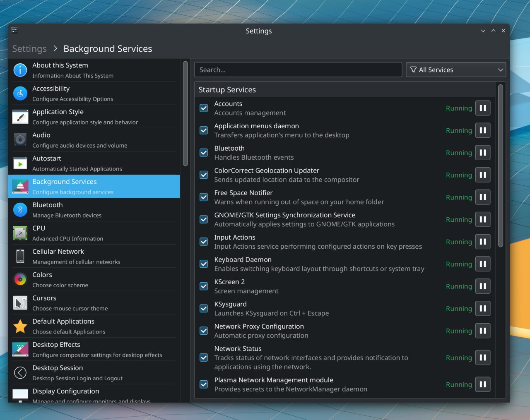Viewport: 530px width, 420px height.
Task: Toggle Plasma Network Management module checkbox
Action: point(204,384)
